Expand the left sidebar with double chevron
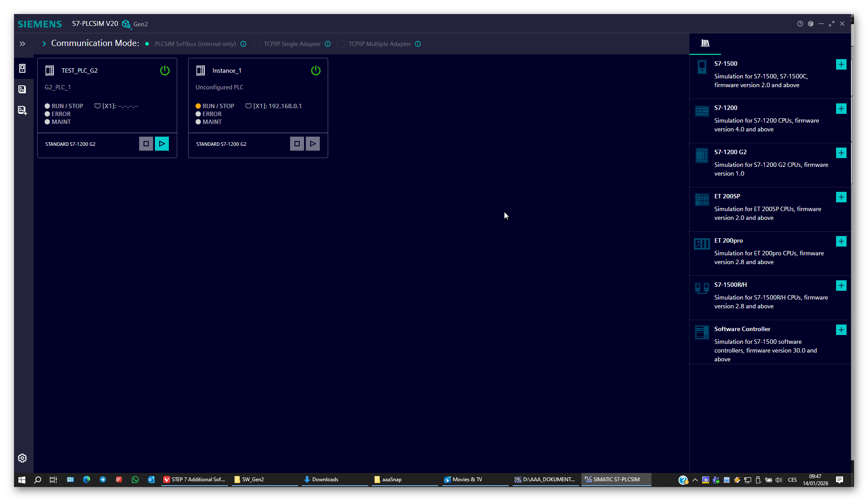This screenshot has height=501, width=868. click(x=22, y=44)
